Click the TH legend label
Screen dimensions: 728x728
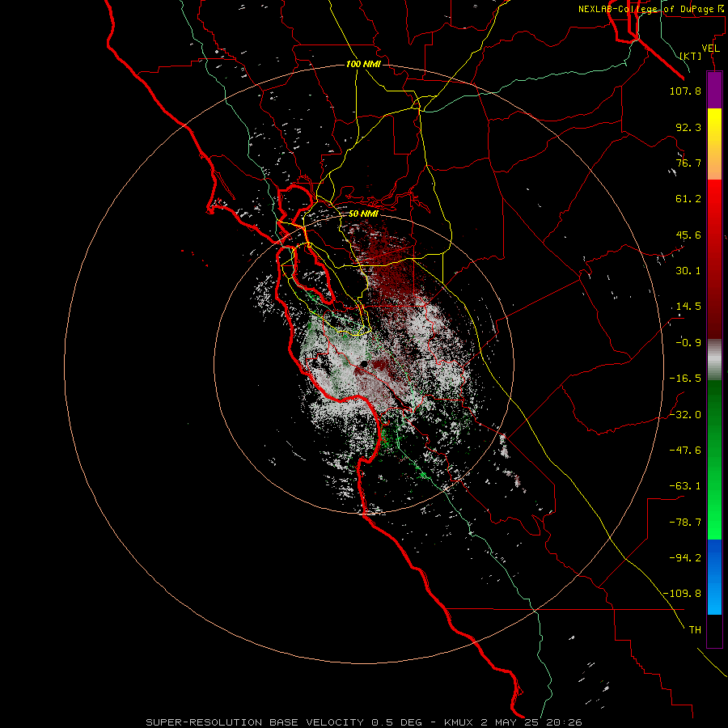click(x=695, y=630)
